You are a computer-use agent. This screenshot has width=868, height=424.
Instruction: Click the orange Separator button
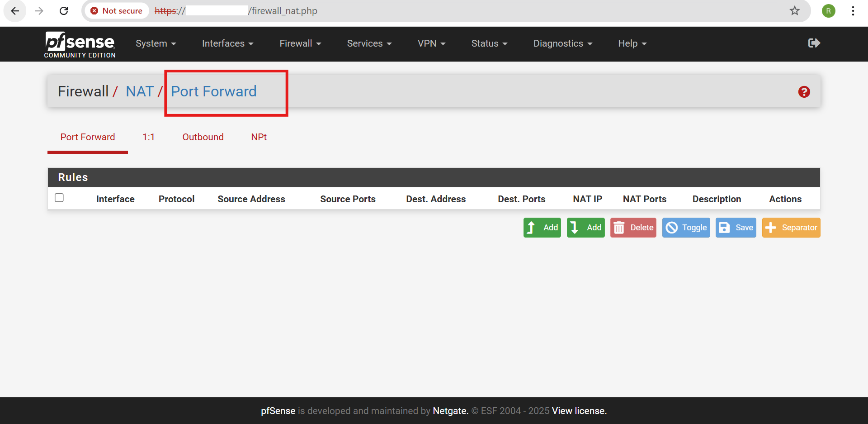pos(791,228)
